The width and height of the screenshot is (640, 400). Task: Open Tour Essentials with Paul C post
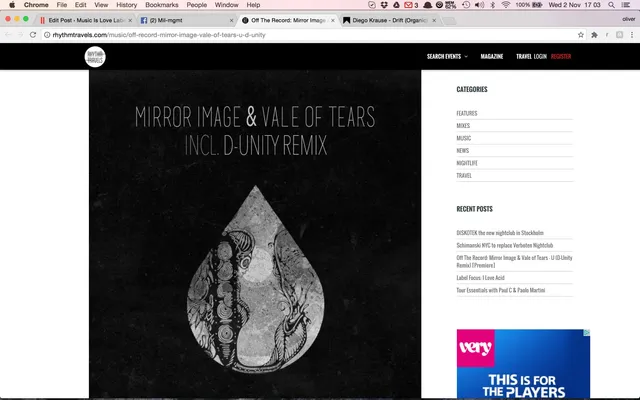coord(500,290)
